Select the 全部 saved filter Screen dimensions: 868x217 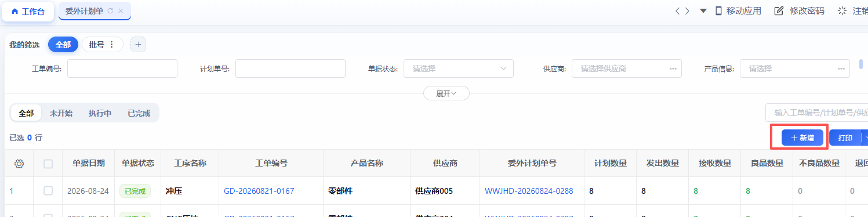click(63, 44)
